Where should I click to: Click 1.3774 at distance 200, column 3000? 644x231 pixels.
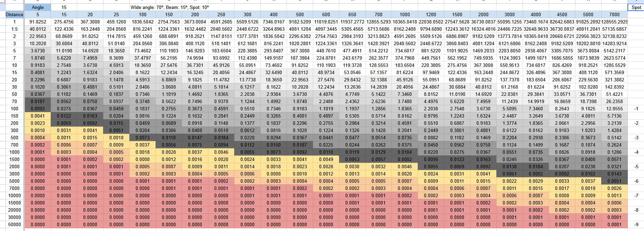tap(509, 123)
